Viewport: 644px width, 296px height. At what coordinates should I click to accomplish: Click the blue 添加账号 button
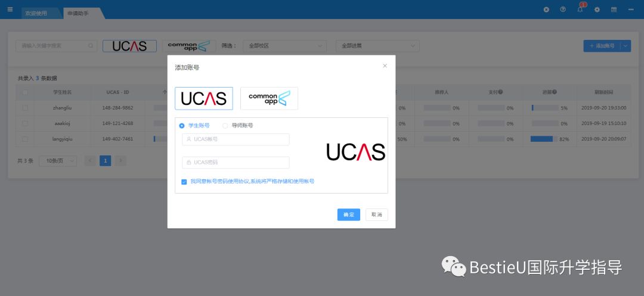[602, 46]
